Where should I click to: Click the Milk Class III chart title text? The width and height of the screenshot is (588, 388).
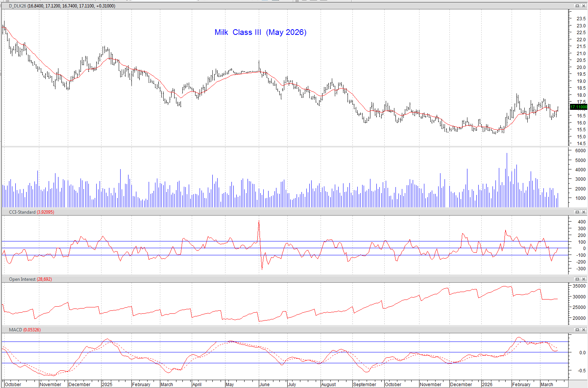click(x=260, y=32)
